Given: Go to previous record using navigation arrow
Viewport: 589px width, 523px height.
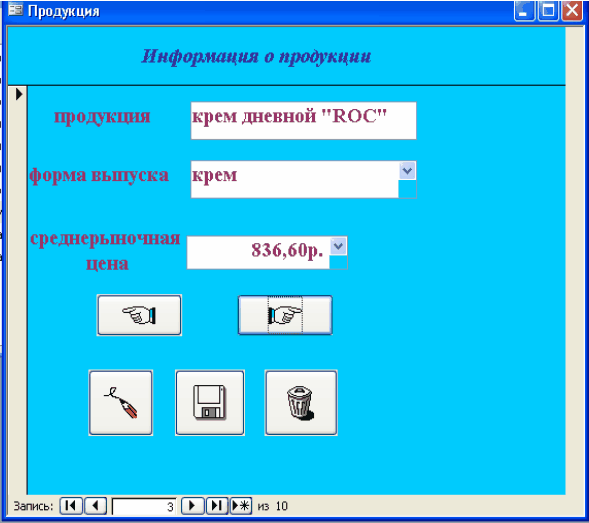Looking at the screenshot, I should coord(95,506).
